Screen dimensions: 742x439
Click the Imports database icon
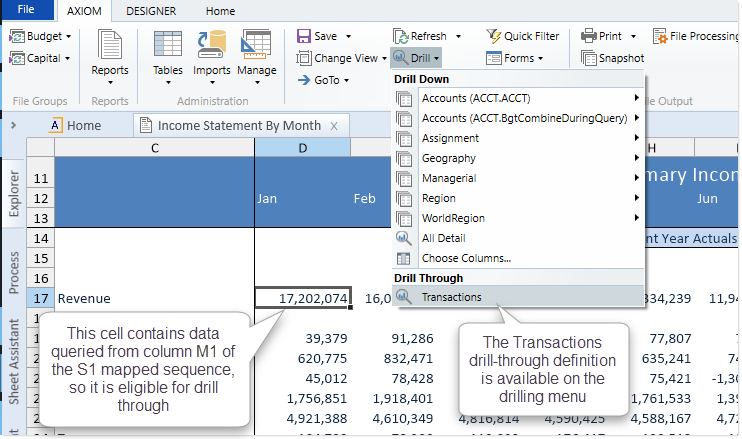point(212,44)
